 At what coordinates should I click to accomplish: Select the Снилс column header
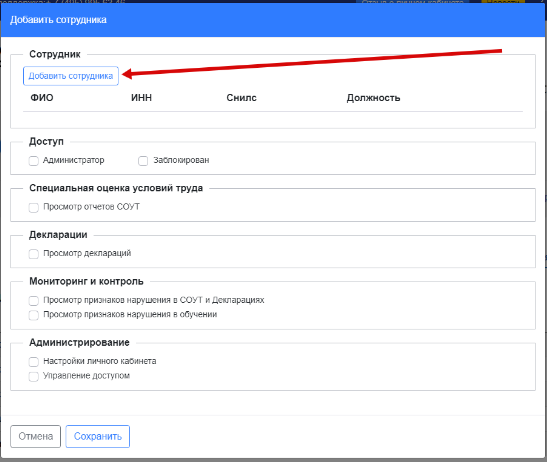[241, 97]
